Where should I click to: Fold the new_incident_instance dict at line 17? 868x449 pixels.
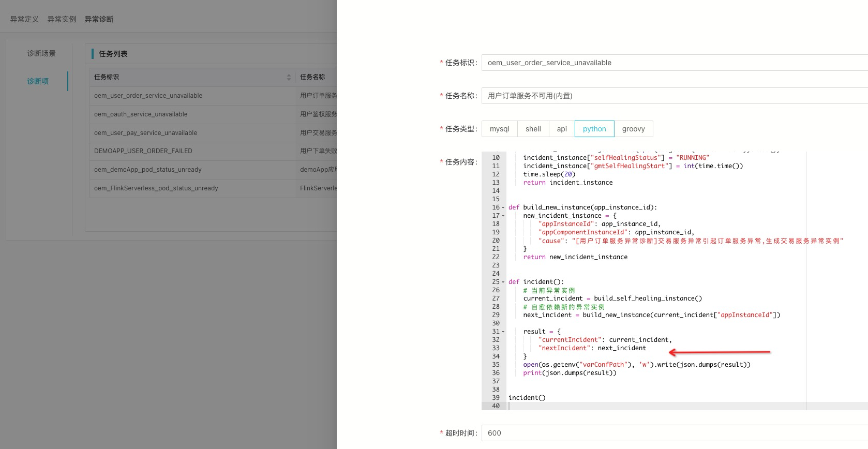[503, 216]
